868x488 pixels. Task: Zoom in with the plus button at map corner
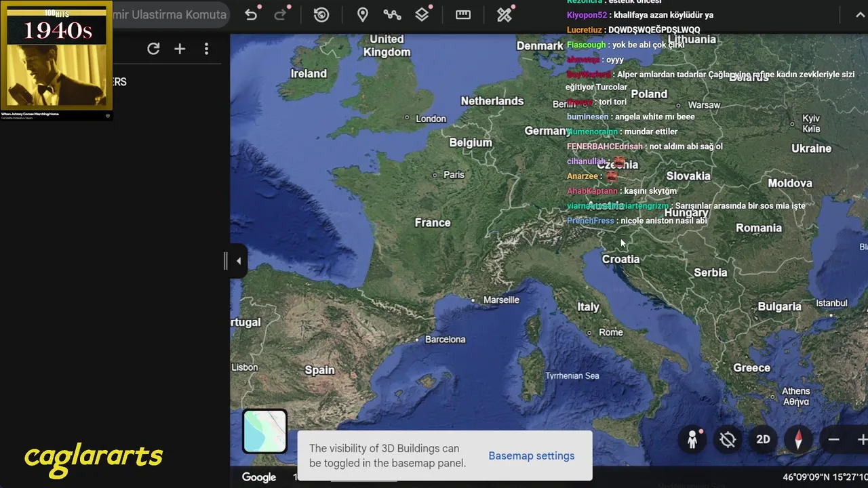tap(862, 440)
